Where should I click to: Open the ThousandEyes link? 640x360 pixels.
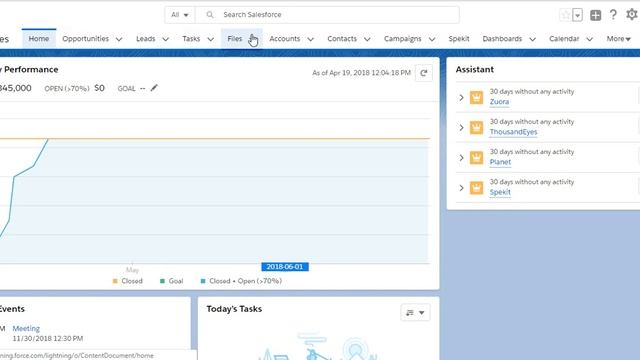[513, 132]
